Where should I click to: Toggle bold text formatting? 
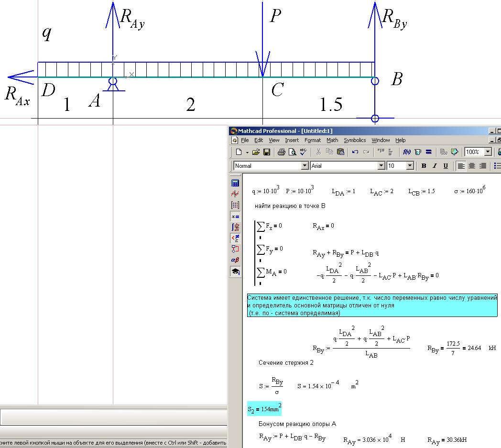click(x=424, y=166)
